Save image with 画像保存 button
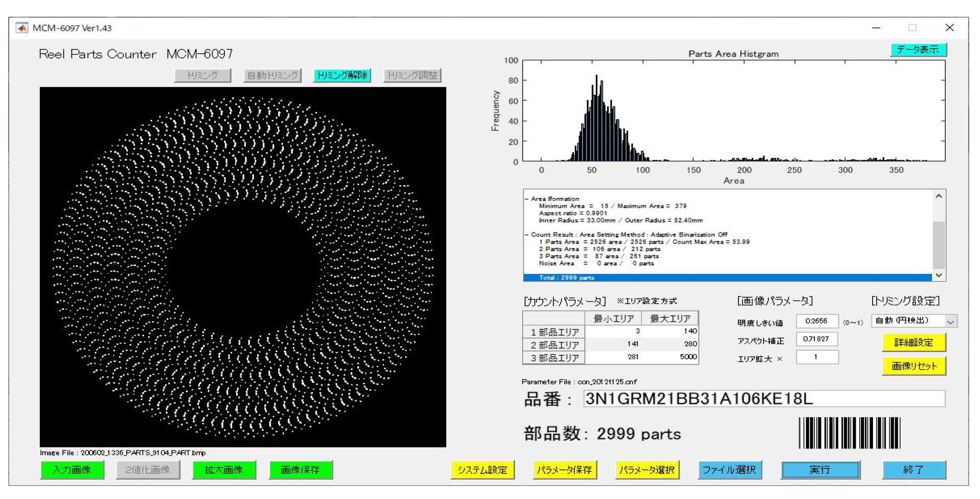Screen dimensions: 980x499 pos(300,469)
